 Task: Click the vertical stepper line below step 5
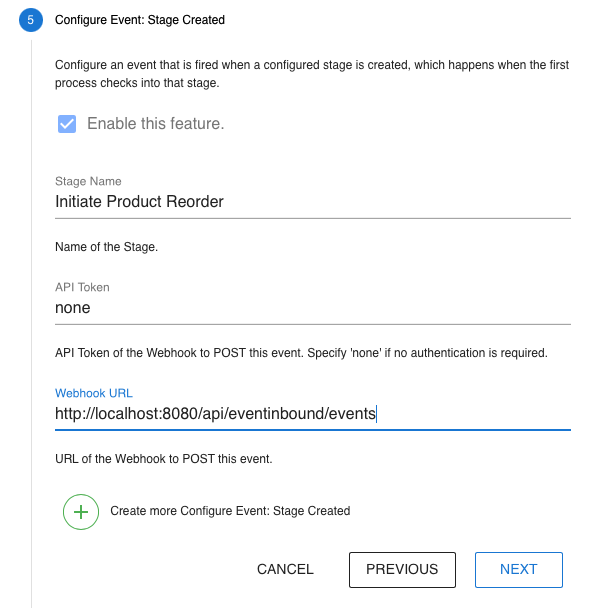[x=31, y=322]
